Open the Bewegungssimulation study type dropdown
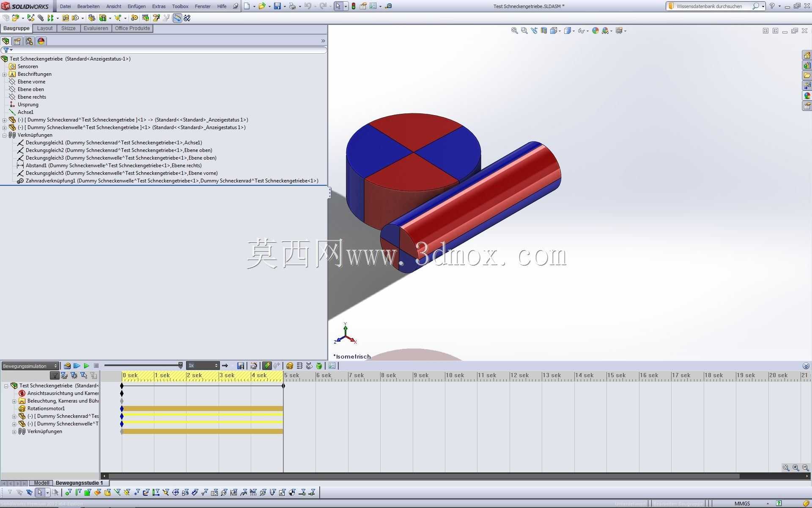This screenshot has height=508, width=812. pyautogui.click(x=30, y=366)
